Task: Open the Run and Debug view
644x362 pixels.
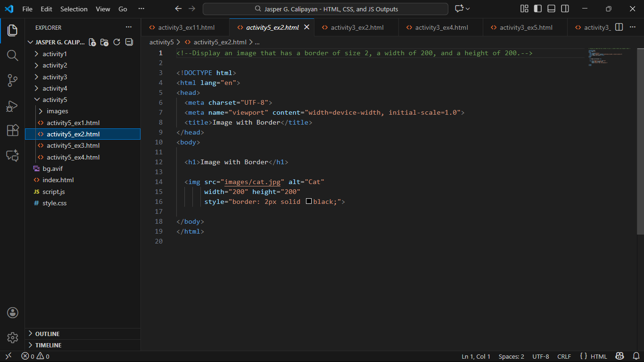Action: 13,106
